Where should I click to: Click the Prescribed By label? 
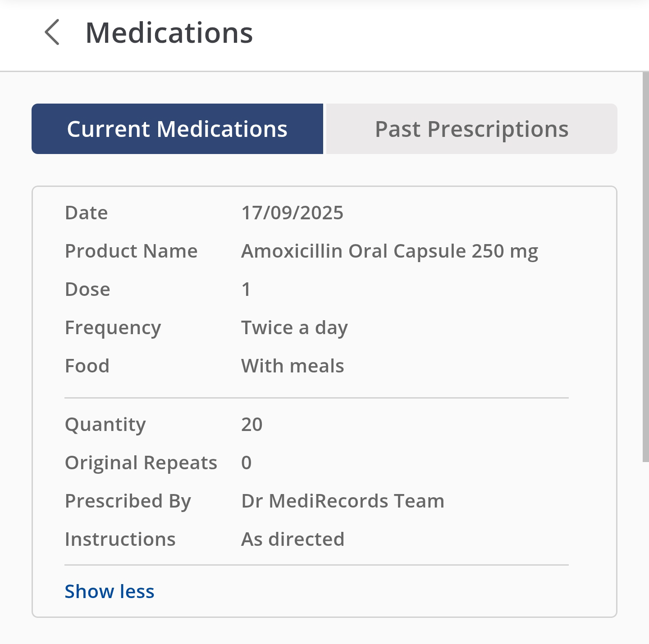[128, 501]
